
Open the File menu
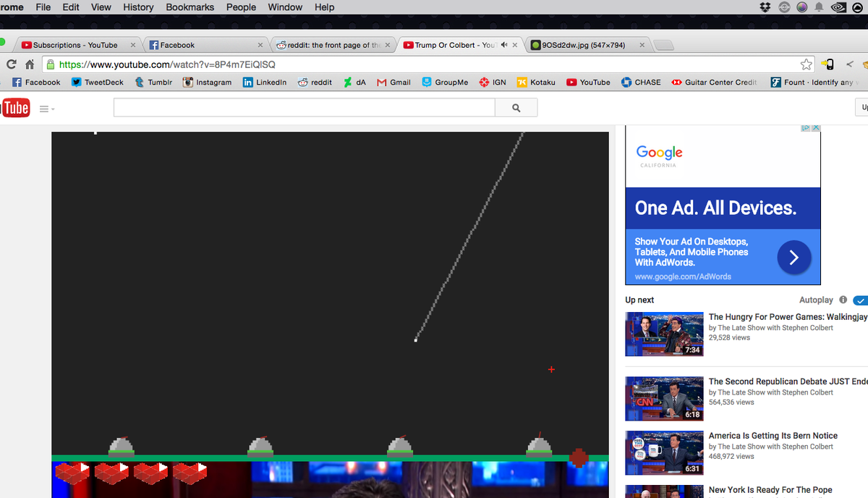43,7
